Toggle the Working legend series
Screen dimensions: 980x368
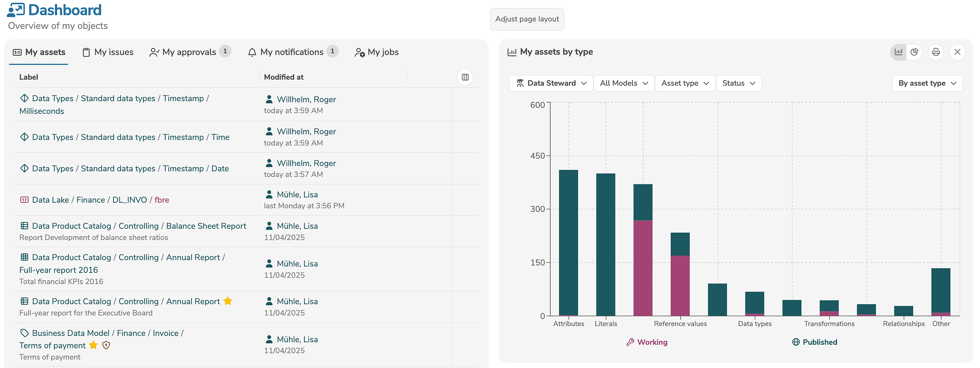pos(647,342)
